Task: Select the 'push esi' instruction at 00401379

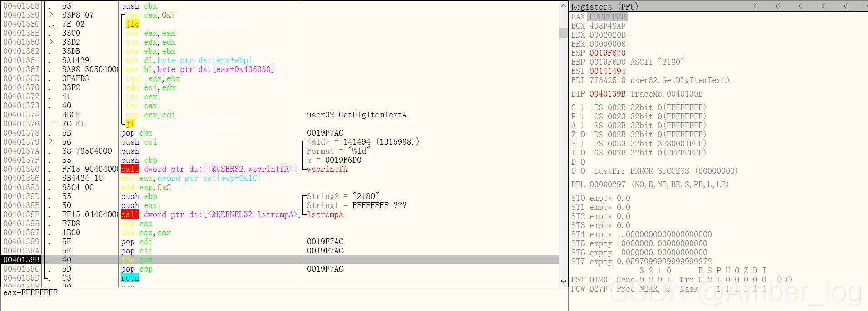Action: [139, 142]
